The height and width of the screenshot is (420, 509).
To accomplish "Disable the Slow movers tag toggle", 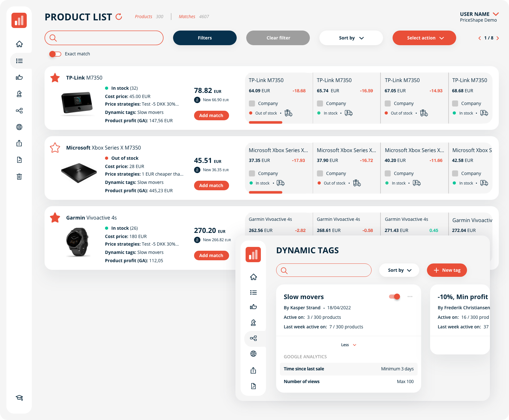I will point(394,297).
